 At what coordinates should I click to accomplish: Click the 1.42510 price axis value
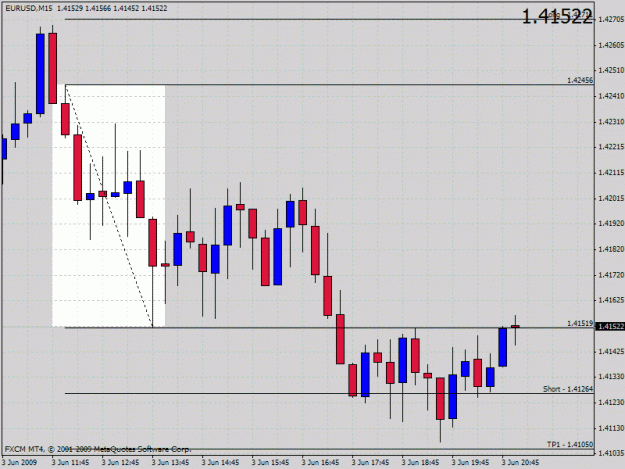tap(611, 71)
